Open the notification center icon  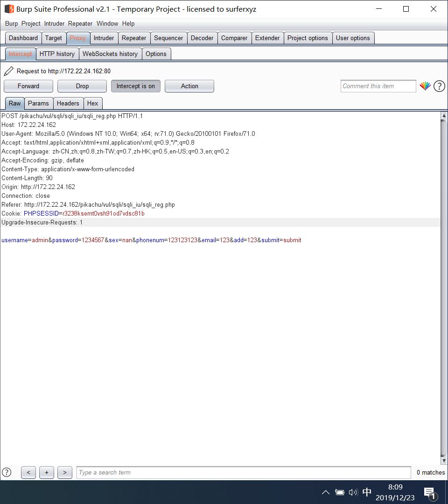430,493
